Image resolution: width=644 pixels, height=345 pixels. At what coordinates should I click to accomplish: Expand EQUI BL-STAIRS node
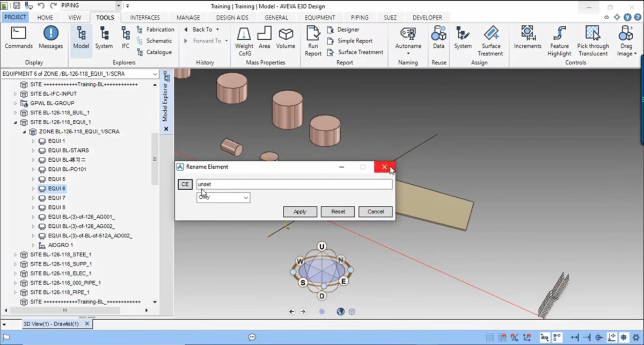coord(33,150)
